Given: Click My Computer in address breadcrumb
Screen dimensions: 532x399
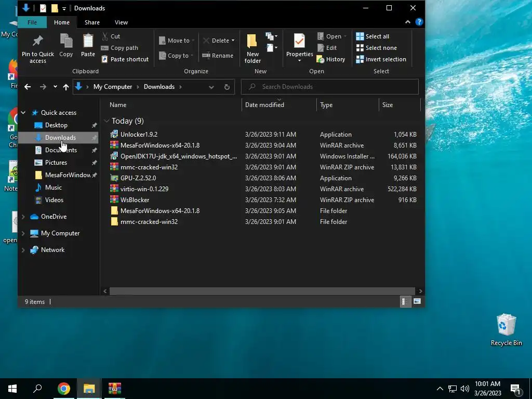Looking at the screenshot, I should click(113, 87).
